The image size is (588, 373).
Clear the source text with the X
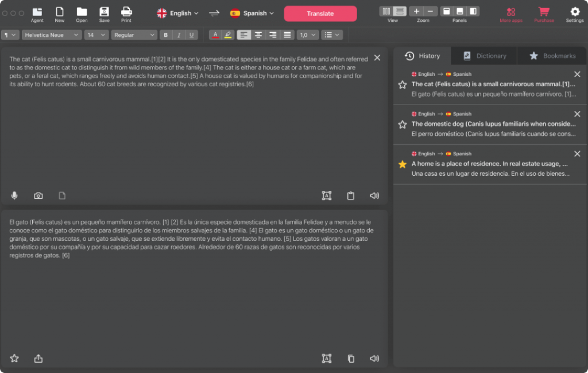coord(377,57)
